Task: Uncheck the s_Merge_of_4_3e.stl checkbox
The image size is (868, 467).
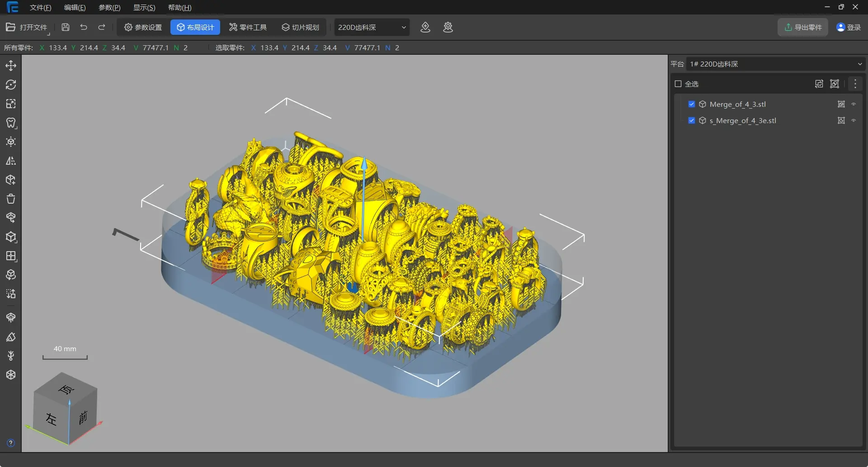Action: (691, 120)
